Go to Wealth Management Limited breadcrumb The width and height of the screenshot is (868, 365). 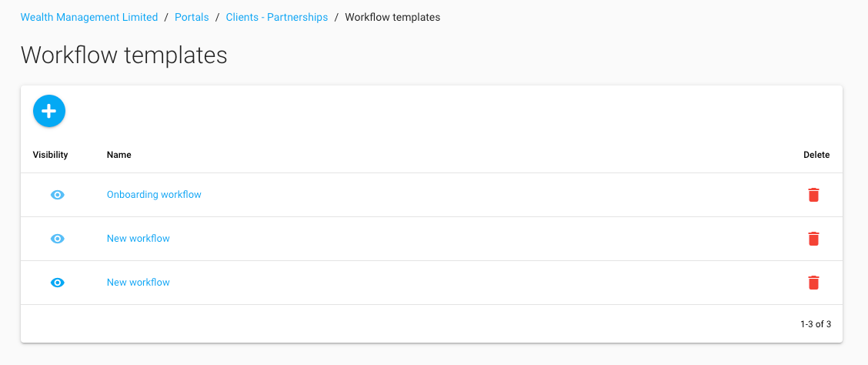click(89, 17)
